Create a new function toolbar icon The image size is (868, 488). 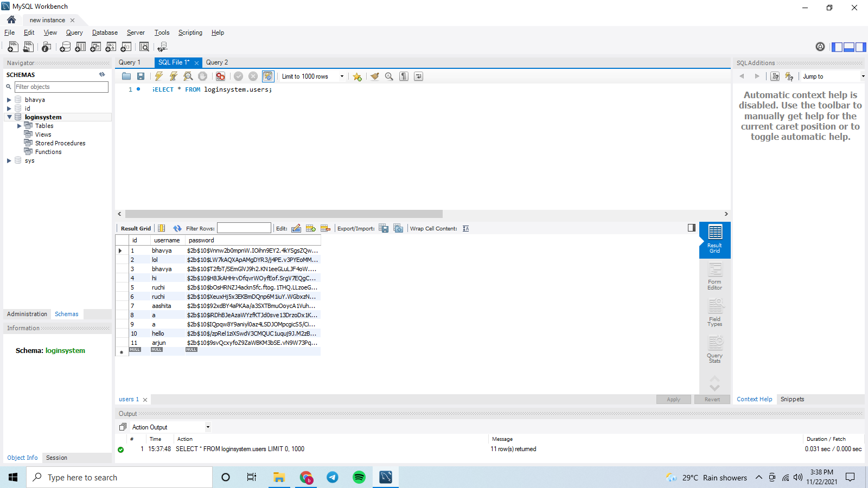pyautogui.click(x=126, y=47)
